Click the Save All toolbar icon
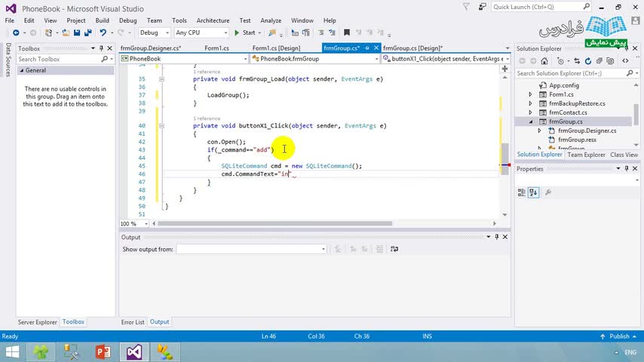644x362 pixels. pyautogui.click(x=87, y=33)
